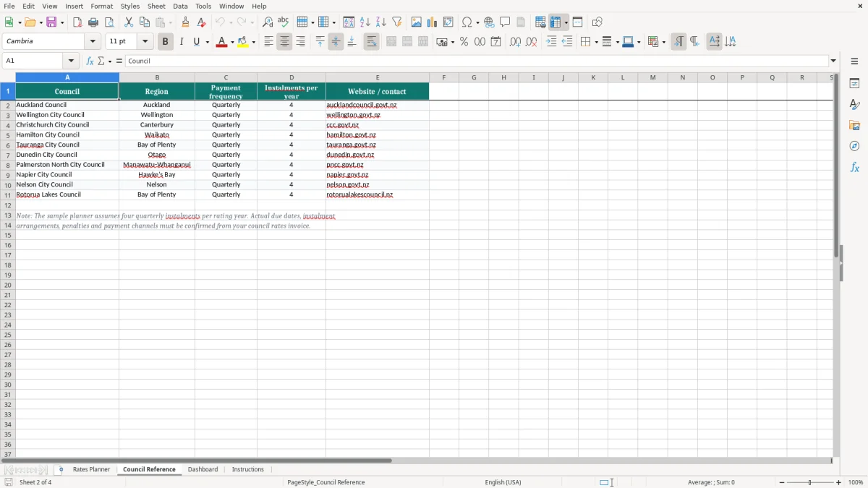Click the zoom slider handle in status bar
Image resolution: width=868 pixels, height=488 pixels.
(x=809, y=482)
